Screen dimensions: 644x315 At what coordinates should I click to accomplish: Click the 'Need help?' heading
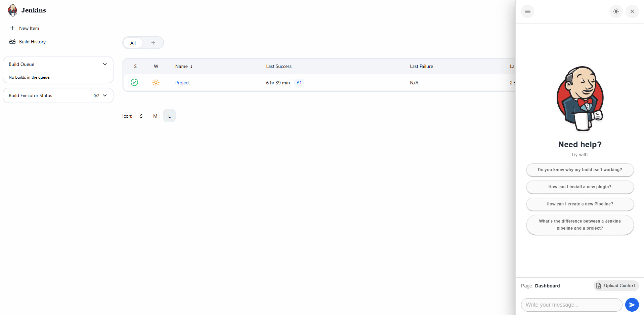[x=580, y=145]
